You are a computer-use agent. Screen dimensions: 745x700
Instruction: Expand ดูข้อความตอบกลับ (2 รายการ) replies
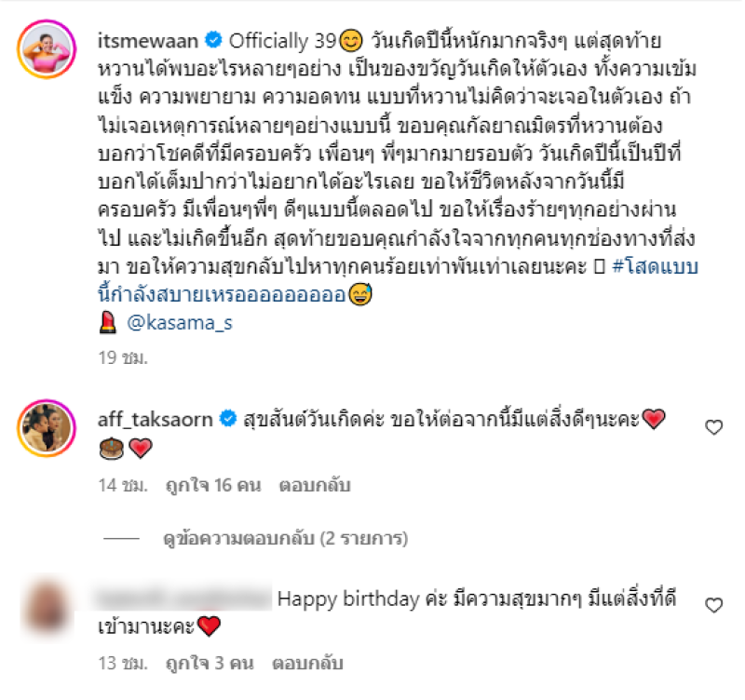tap(285, 539)
